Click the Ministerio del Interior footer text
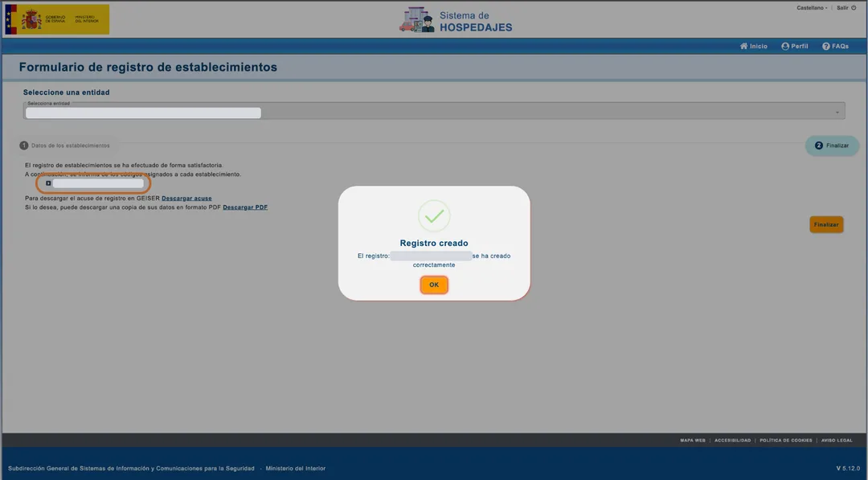The width and height of the screenshot is (868, 480). point(296,469)
